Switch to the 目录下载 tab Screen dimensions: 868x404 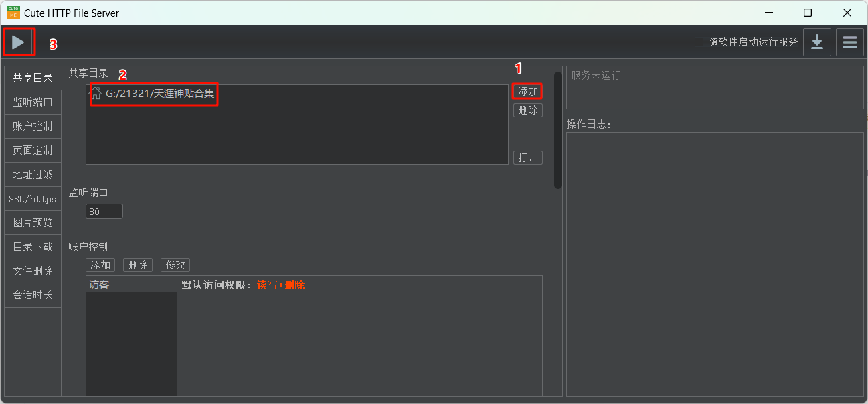[33, 247]
